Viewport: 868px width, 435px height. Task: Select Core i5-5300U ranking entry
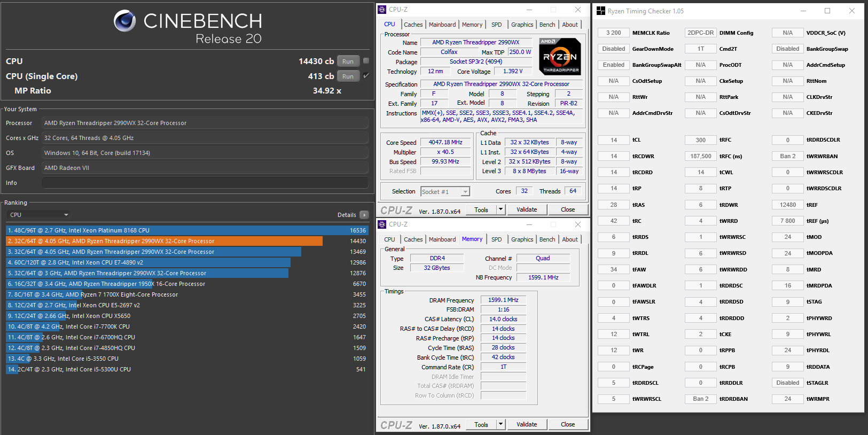[x=187, y=369]
